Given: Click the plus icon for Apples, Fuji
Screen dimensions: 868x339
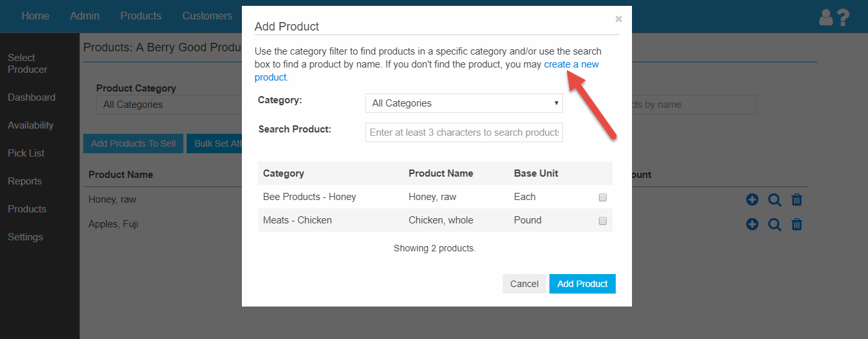Looking at the screenshot, I should click(752, 225).
